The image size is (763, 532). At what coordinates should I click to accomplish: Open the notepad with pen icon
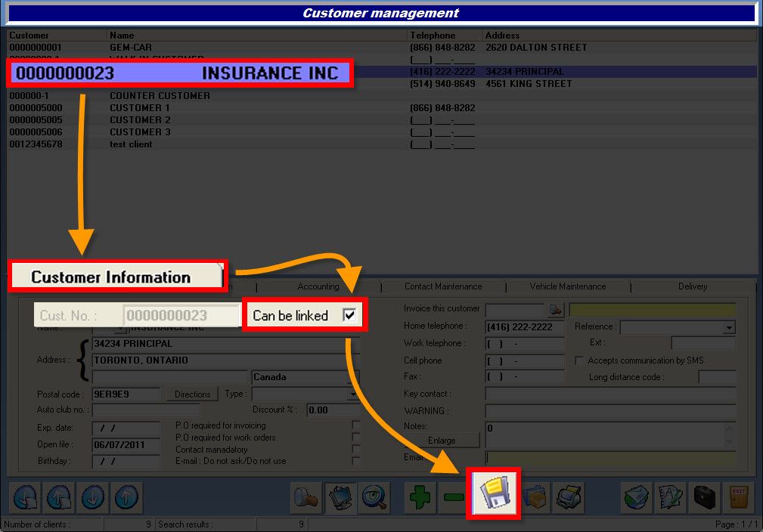tap(670, 497)
